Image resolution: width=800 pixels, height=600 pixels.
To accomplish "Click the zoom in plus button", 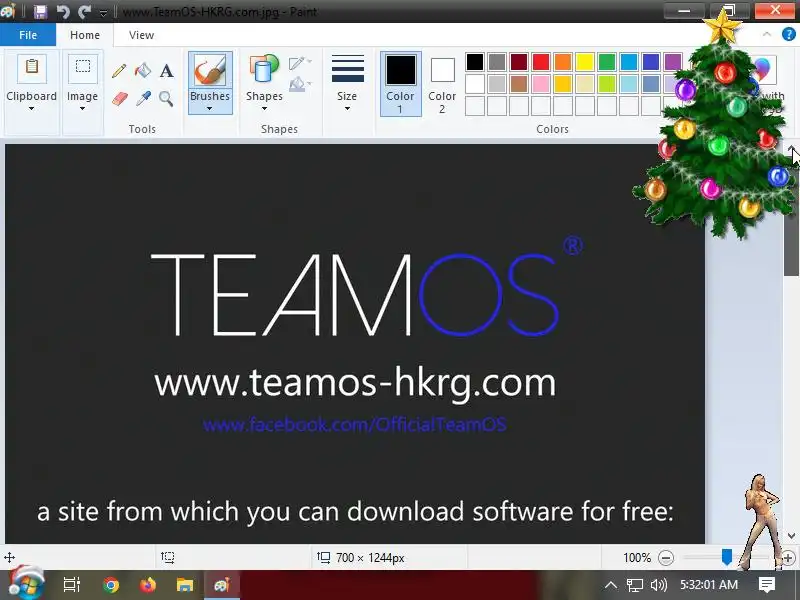I will click(x=788, y=558).
